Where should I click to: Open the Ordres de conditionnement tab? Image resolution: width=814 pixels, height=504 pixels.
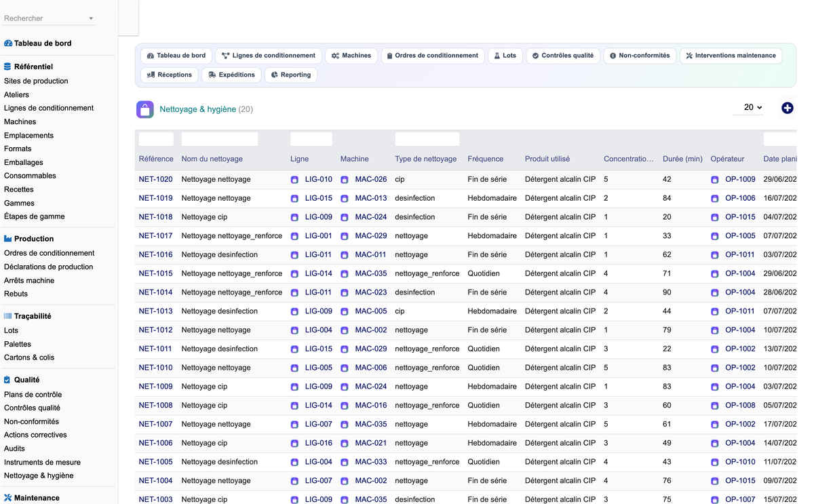pos(433,56)
